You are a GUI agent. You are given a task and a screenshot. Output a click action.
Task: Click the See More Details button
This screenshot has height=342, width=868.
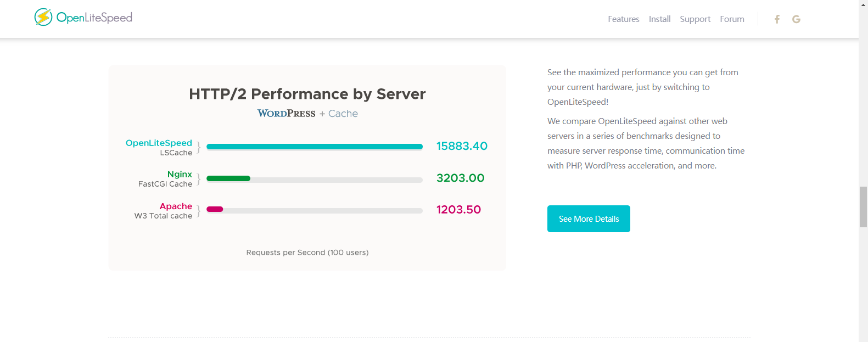(589, 218)
